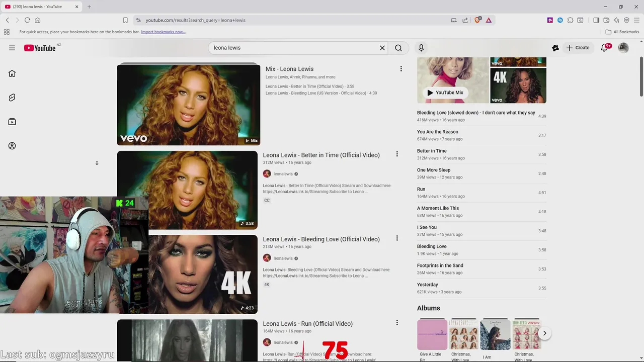Start voice search with the microphone

pyautogui.click(x=421, y=48)
